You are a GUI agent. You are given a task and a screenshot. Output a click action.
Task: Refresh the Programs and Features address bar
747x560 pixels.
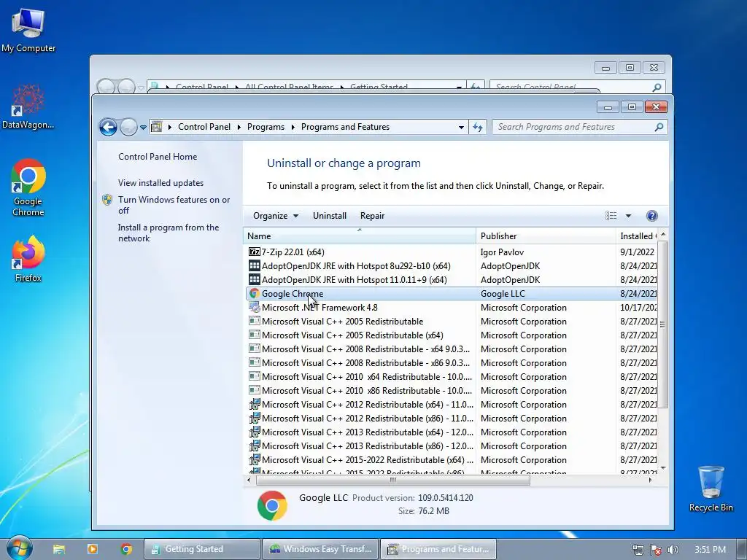(477, 127)
